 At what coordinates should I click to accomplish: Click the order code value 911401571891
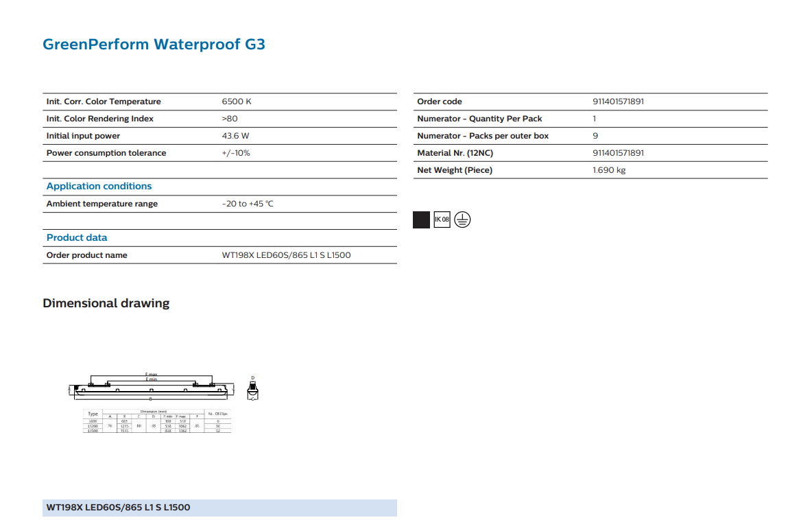tap(618, 102)
